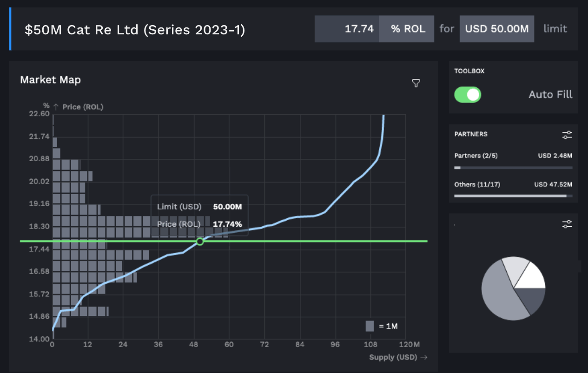588x373 pixels.
Task: Select the green limit marker circle on the curve
Action: 200,242
